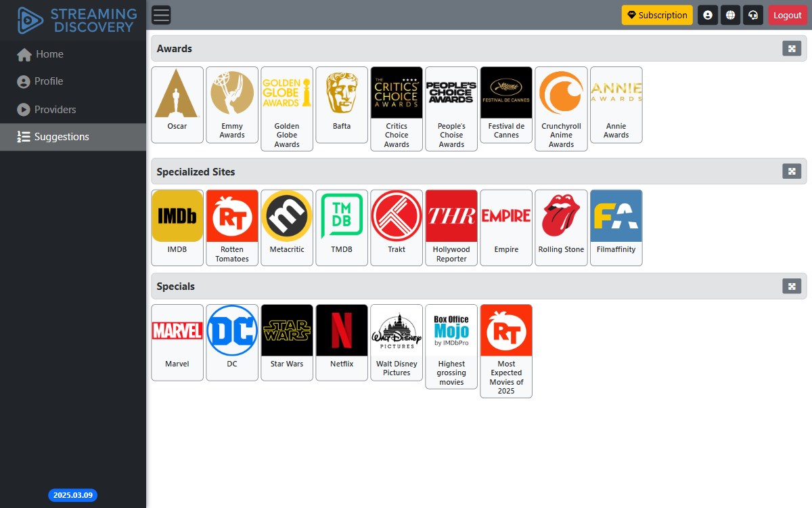Open the Bafta awards card
This screenshot has height=508, width=812.
point(342,105)
